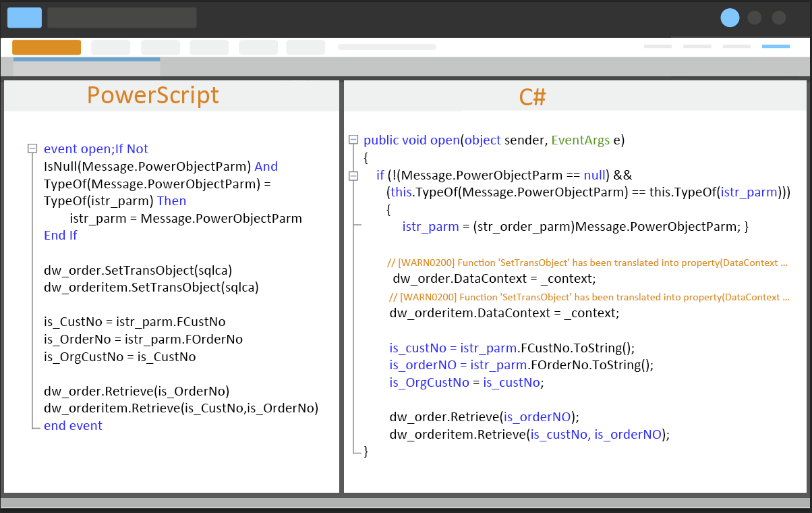Click 'is_CustNo = istr_parm.FCustNo' line
This screenshot has height=513, width=812.
tap(135, 322)
